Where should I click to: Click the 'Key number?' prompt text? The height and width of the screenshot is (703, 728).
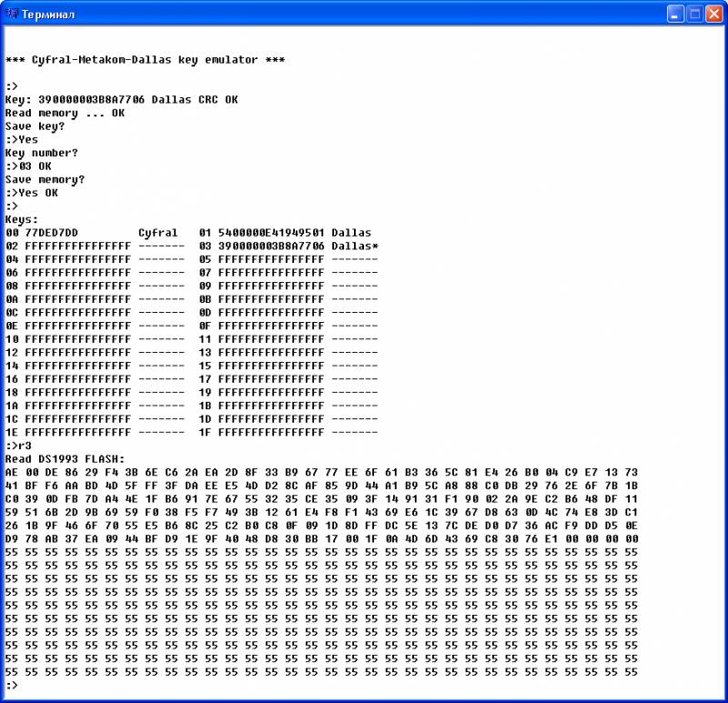point(41,153)
